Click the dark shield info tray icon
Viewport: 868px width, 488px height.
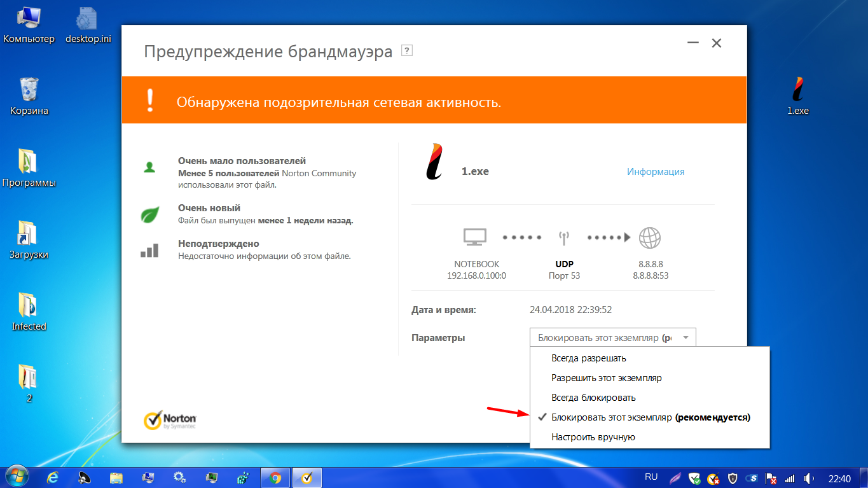click(733, 478)
